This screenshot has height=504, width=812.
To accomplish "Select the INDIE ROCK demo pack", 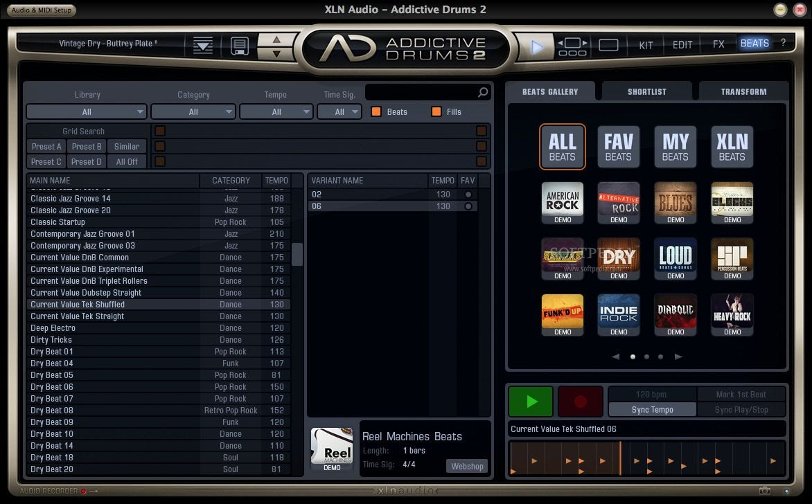I will coord(619,314).
